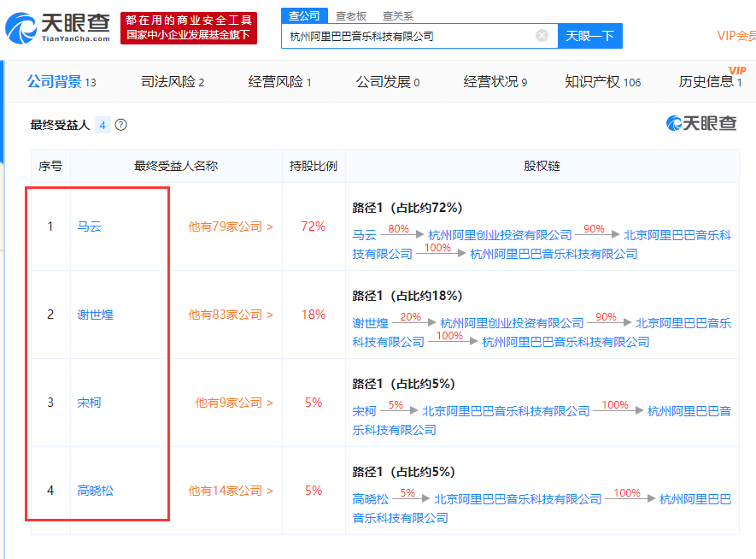The image size is (756, 559).
Task: Open 北京阿里巴巴音乐科技有限公司 in 宋柯's equity chain
Action: (507, 411)
